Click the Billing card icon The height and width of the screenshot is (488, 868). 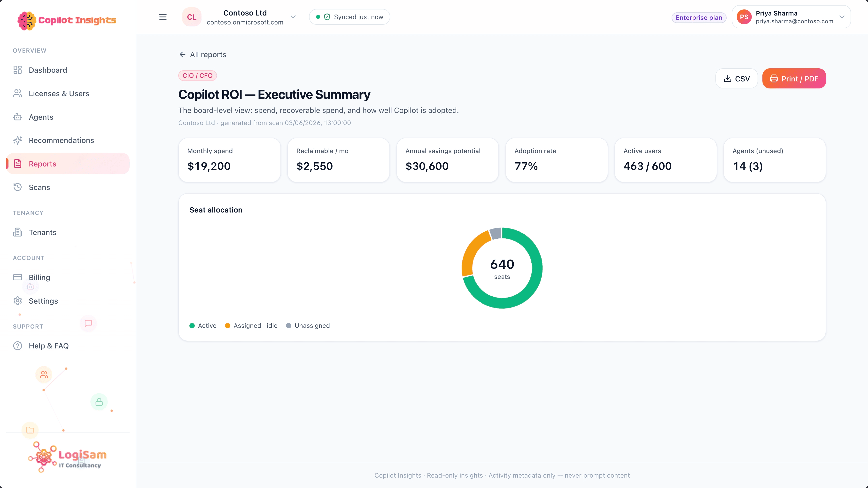[17, 277]
